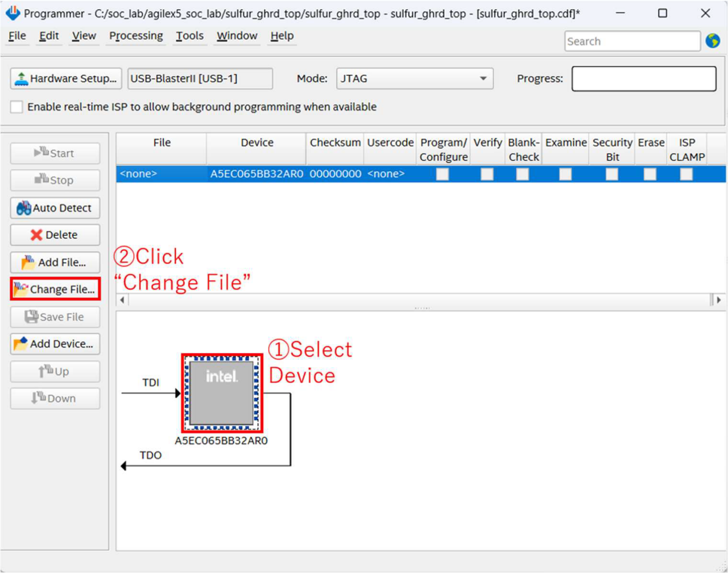728x573 pixels.
Task: Enable the Program/Configure checkbox
Action: point(442,175)
